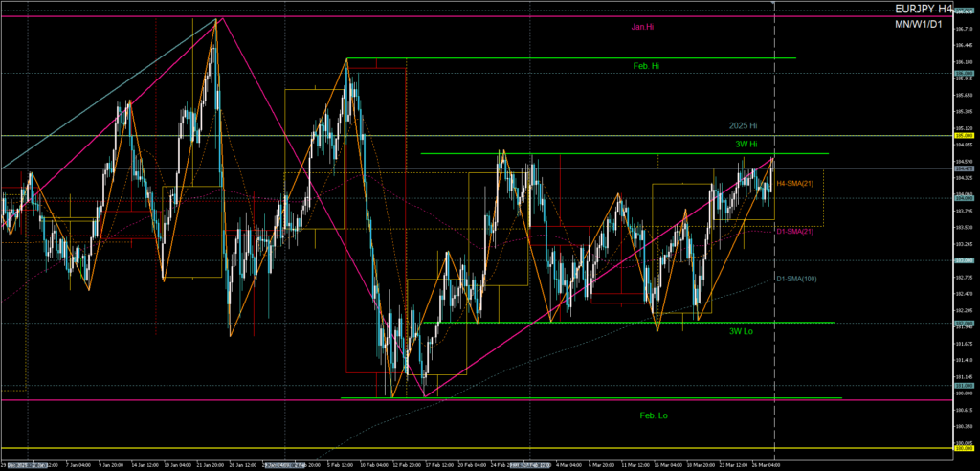Select the 3W Hi label
The height and width of the screenshot is (471, 980).
pos(746,144)
